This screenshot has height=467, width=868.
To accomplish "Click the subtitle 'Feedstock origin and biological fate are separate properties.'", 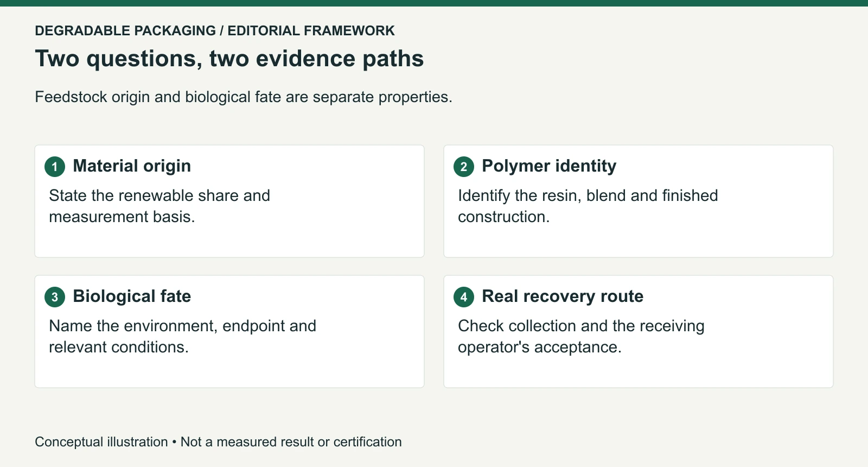I will (x=244, y=97).
